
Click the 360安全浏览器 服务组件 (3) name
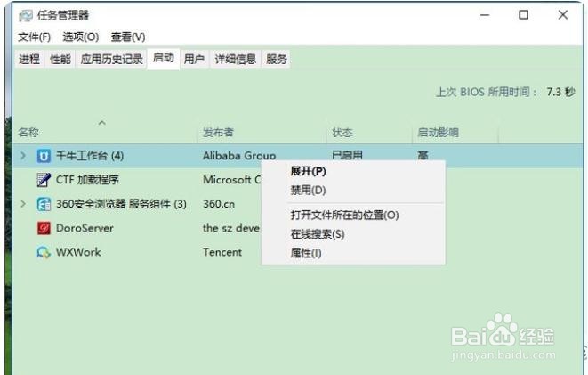121,204
